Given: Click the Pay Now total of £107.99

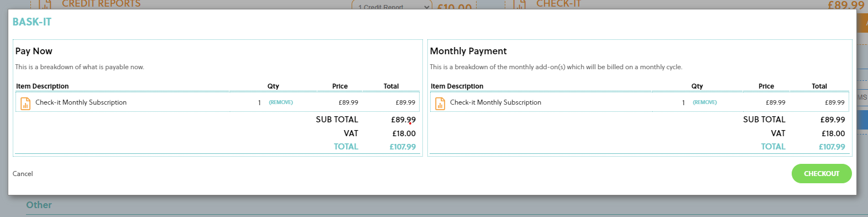Looking at the screenshot, I should [402, 147].
